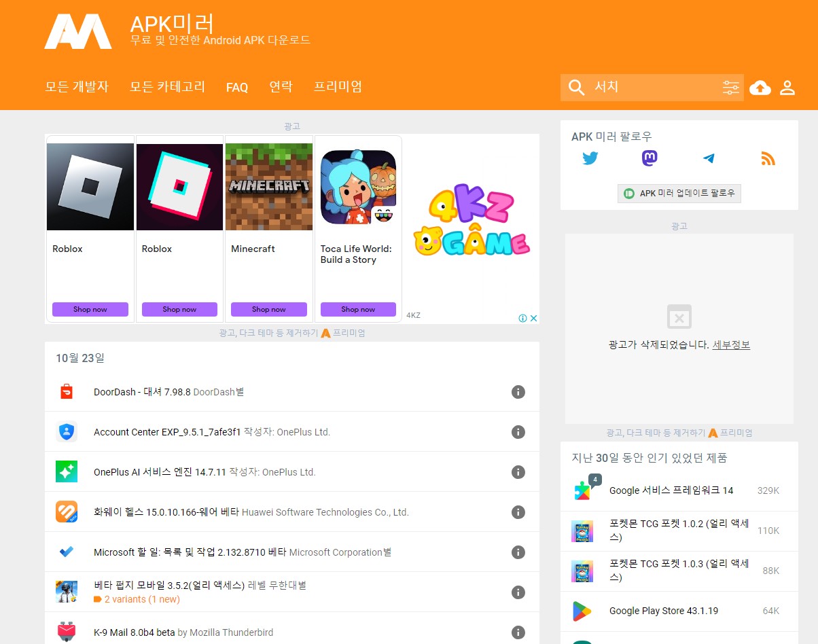Show info for 베타 펍지 모바일 3.5.2
The height and width of the screenshot is (644, 818).
pos(518,592)
